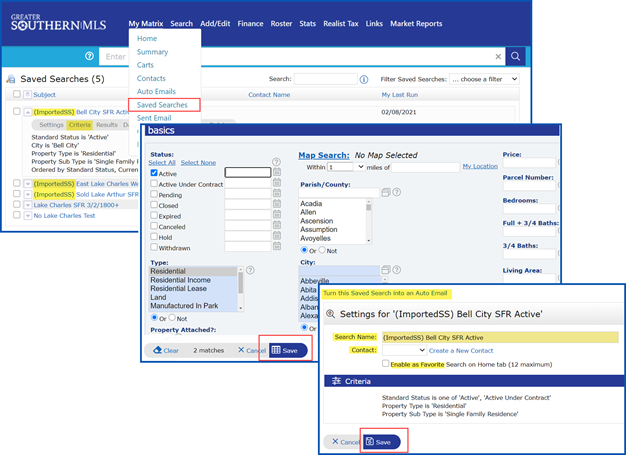Click City help question mark icon
Screen dimensions: 626x455
pyautogui.click(x=396, y=269)
